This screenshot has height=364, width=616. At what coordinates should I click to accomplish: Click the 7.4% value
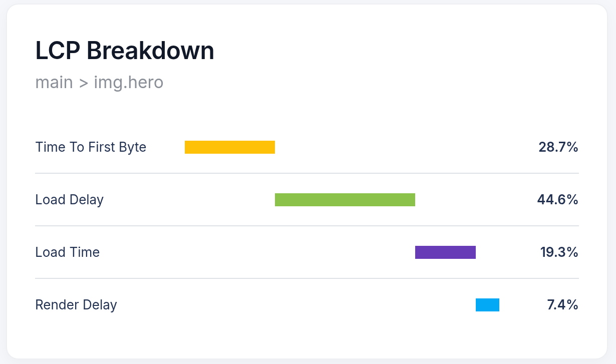(x=562, y=305)
